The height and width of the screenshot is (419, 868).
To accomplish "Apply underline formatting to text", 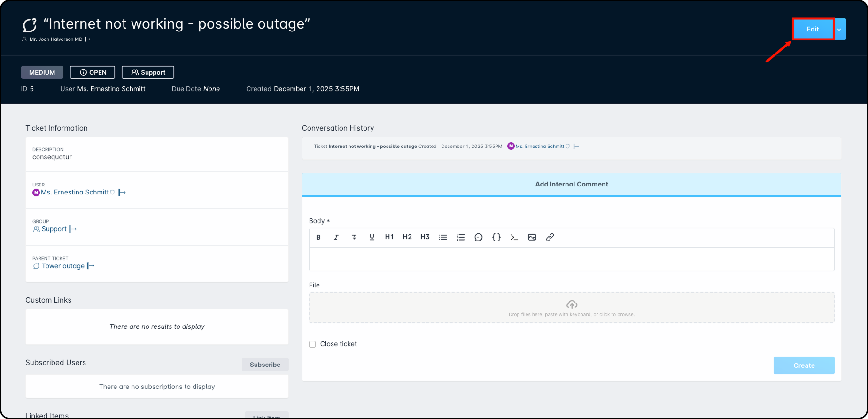I will point(372,237).
